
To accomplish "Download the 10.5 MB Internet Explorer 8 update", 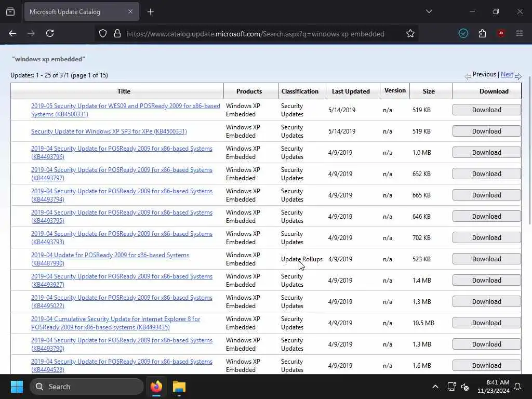I will (486, 323).
